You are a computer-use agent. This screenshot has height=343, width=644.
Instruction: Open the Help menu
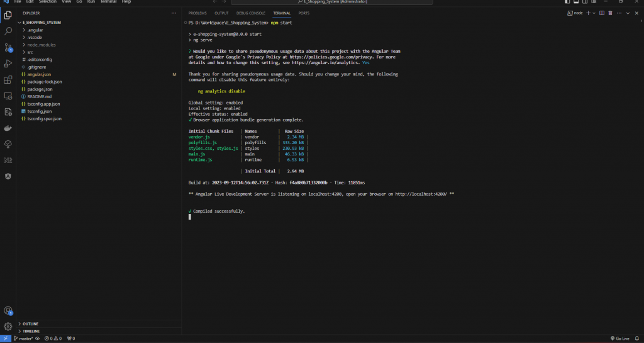126,2
